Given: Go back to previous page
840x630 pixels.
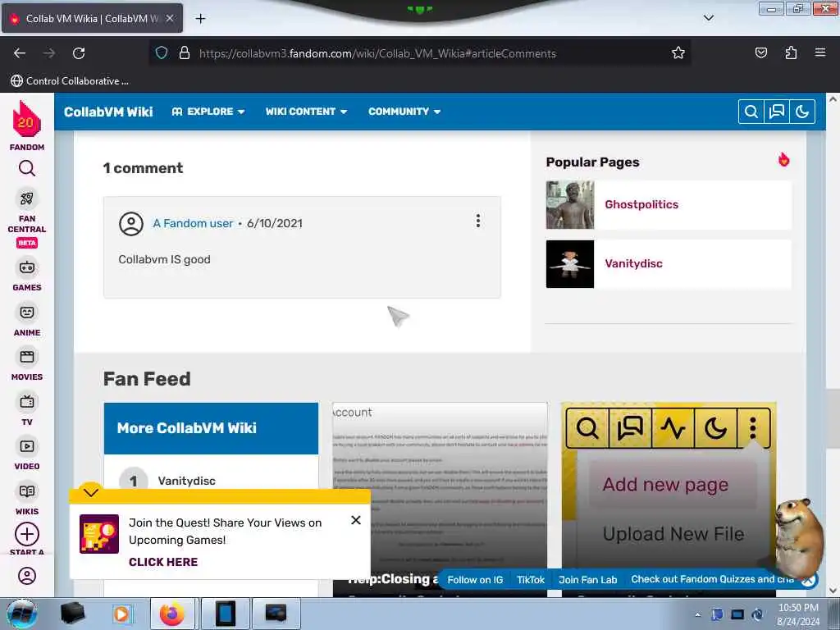Looking at the screenshot, I should [x=20, y=53].
